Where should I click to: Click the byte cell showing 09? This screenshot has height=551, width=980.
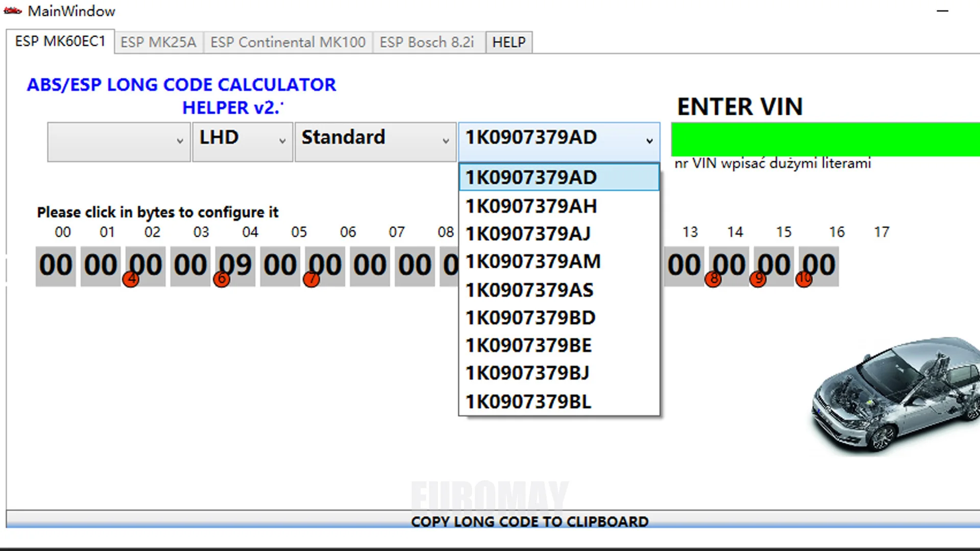pos(235,266)
